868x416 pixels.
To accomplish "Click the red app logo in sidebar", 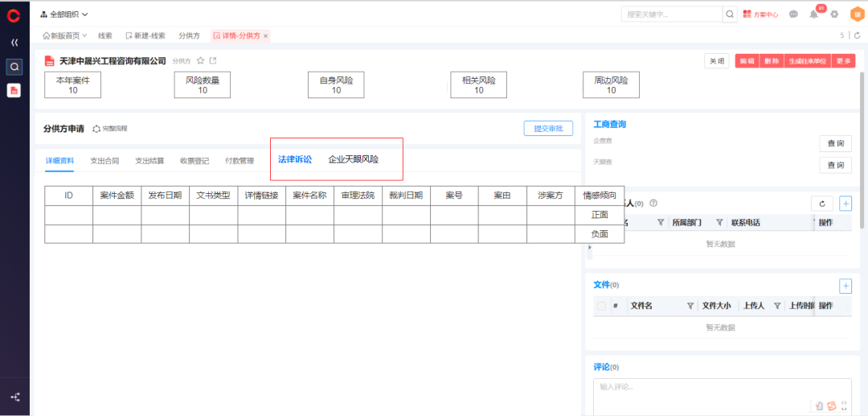I will tap(14, 16).
